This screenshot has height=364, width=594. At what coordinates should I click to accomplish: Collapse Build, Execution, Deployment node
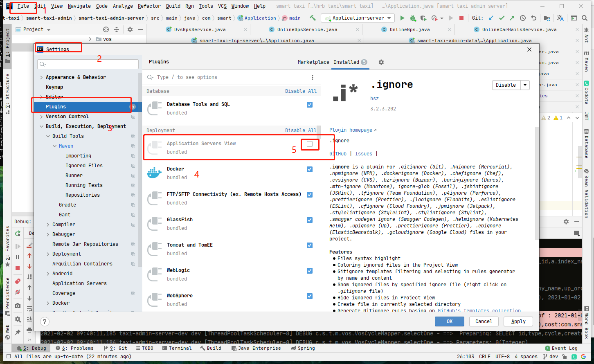pyautogui.click(x=41, y=126)
